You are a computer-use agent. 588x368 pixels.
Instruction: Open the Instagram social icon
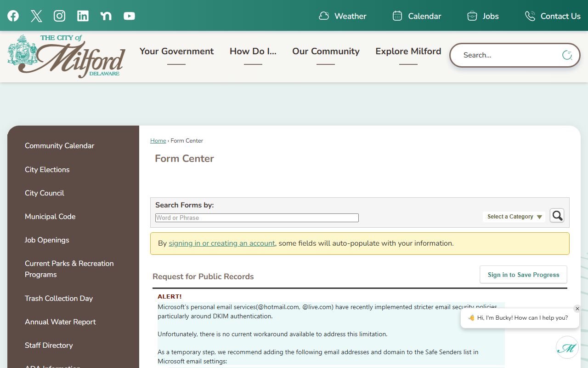click(60, 16)
